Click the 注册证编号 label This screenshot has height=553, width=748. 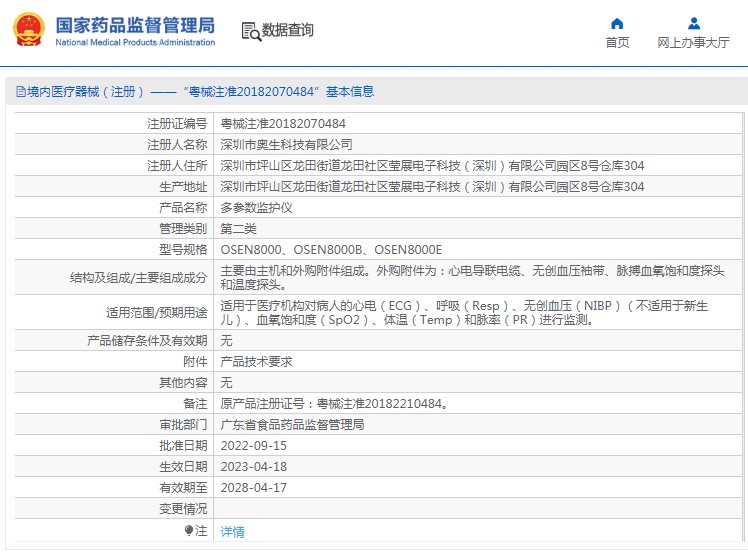pos(177,124)
